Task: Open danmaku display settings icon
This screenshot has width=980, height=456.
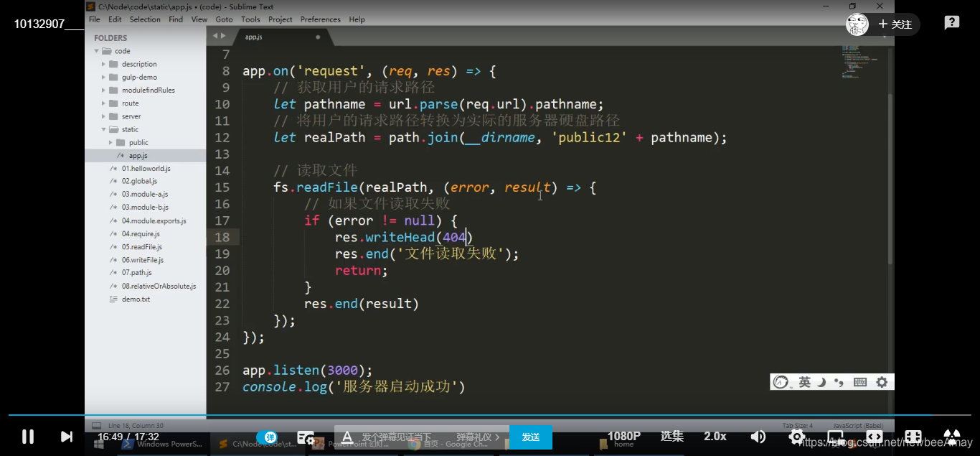Action: pos(306,437)
